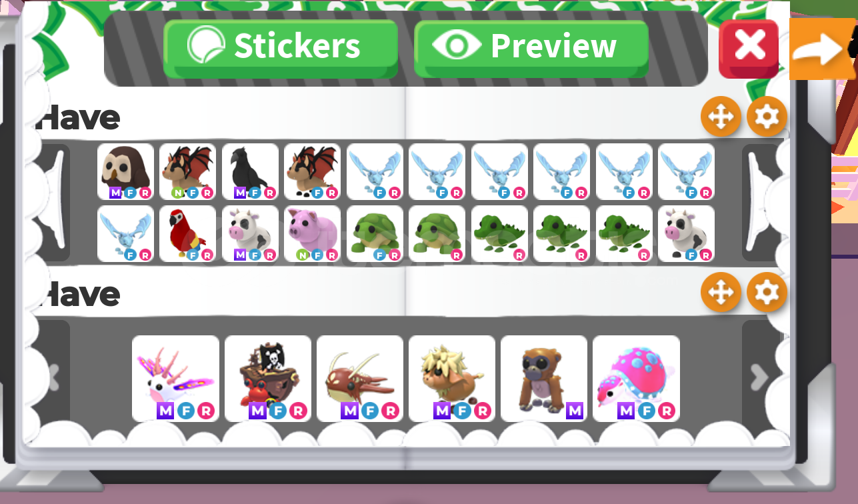Image resolution: width=858 pixels, height=504 pixels.
Task: Open the Stickers menu
Action: (x=281, y=49)
